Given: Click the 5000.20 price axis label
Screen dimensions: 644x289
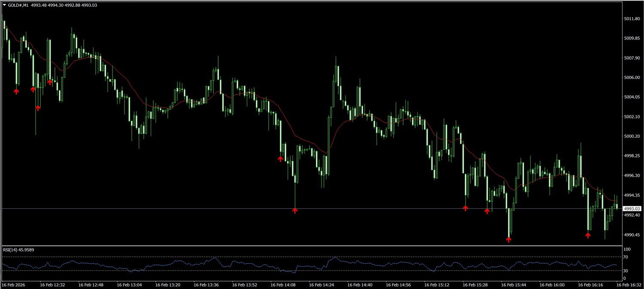Looking at the screenshot, I should coord(632,136).
